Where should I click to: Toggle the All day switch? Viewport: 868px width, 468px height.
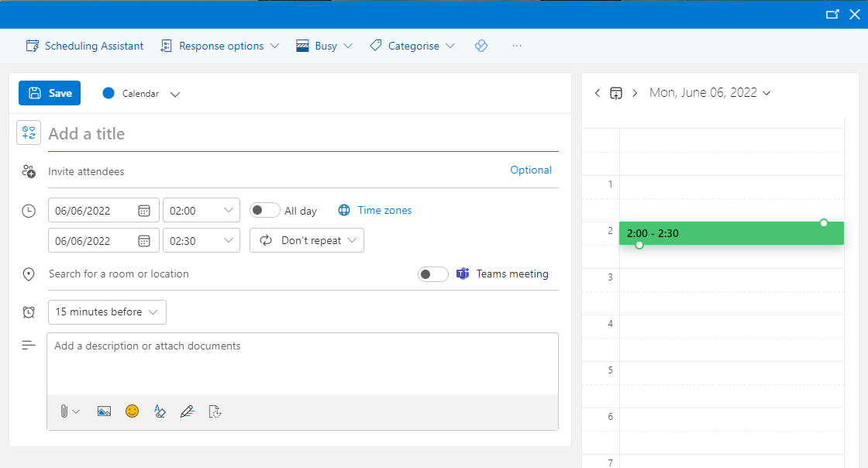(x=265, y=210)
